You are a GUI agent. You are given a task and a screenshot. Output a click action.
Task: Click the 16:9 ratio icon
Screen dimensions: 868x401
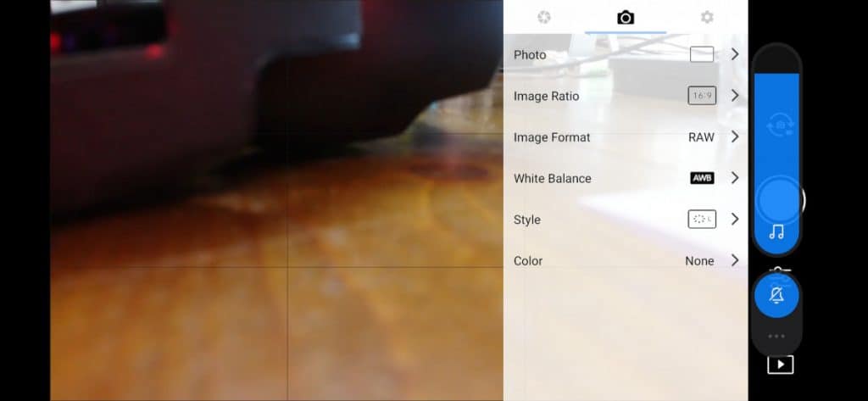point(702,96)
